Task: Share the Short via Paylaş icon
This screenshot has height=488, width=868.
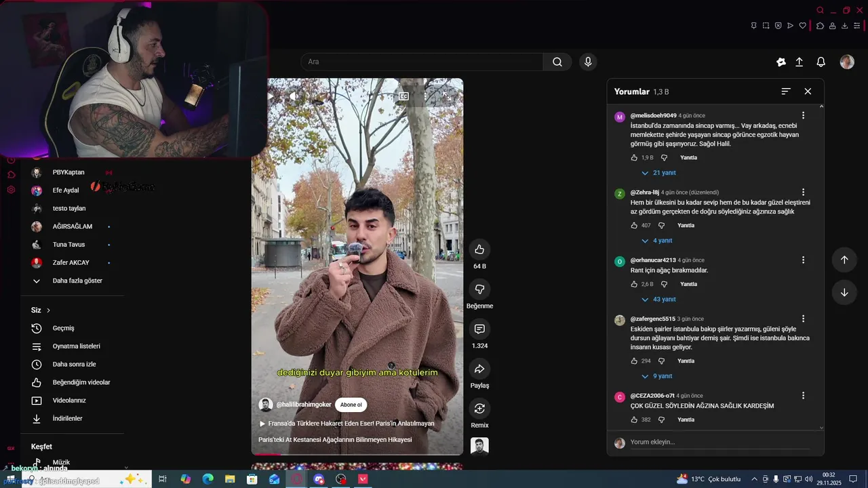Action: pos(479,369)
